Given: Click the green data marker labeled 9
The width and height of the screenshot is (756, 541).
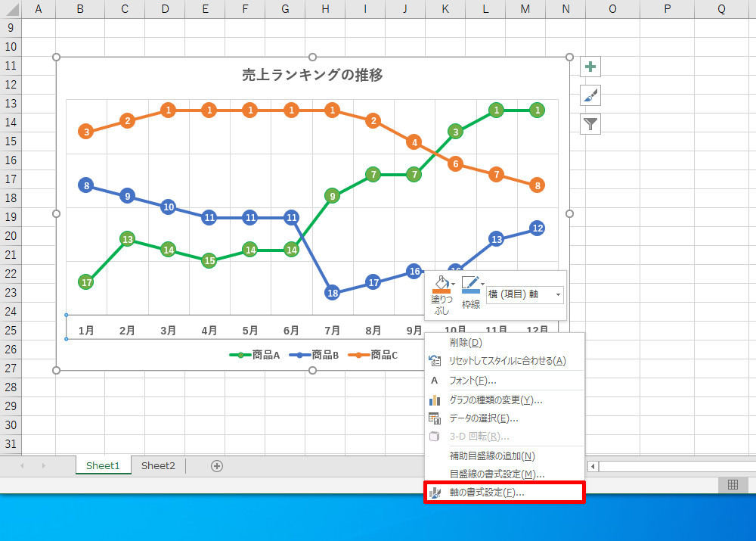Looking at the screenshot, I should point(332,196).
